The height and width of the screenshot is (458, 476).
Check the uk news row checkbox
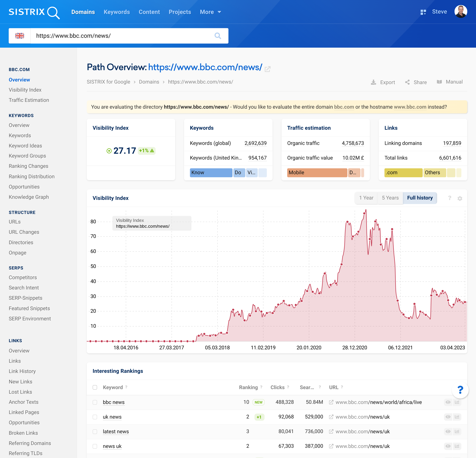[95, 417]
